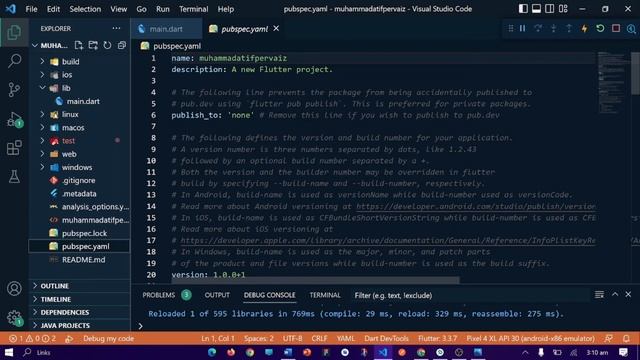640x360 pixels.
Task: Open the Extensions view
Action: 14,148
